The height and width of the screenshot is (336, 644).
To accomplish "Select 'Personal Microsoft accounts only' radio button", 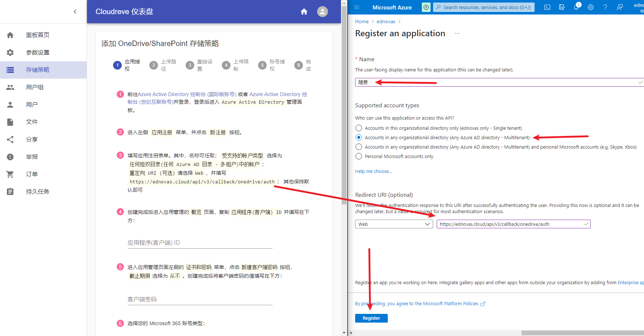I will click(x=359, y=156).
